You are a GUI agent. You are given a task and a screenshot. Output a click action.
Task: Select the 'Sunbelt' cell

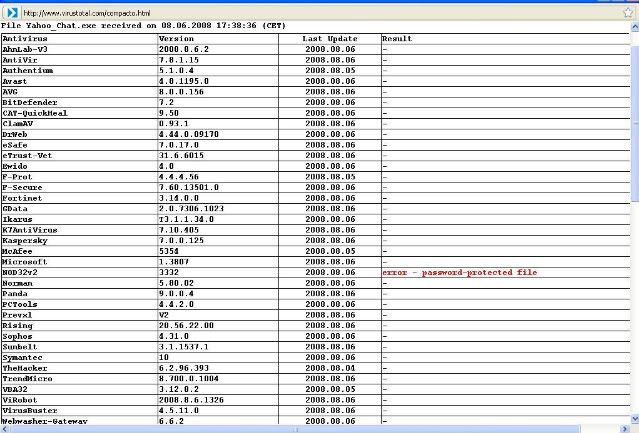tap(79, 347)
